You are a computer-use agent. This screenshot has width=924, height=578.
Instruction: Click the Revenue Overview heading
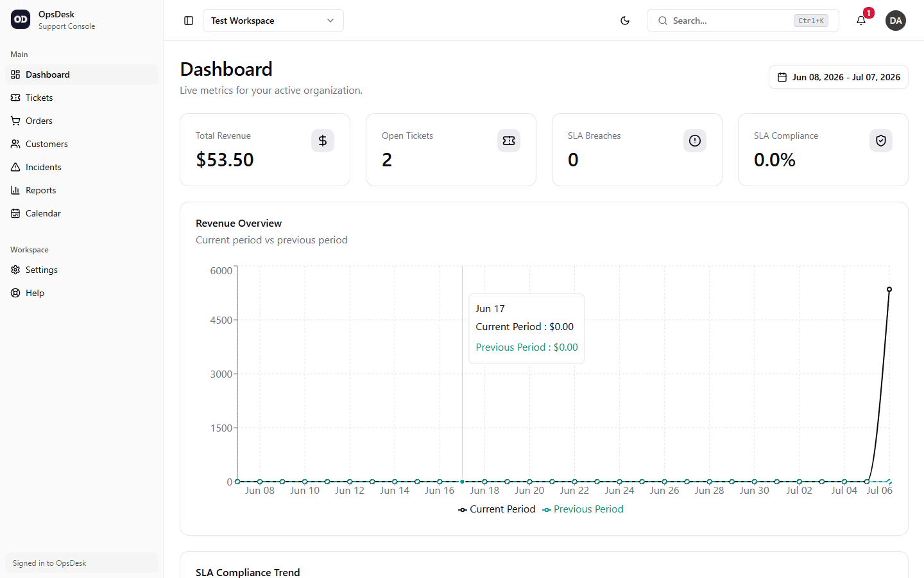click(x=239, y=223)
